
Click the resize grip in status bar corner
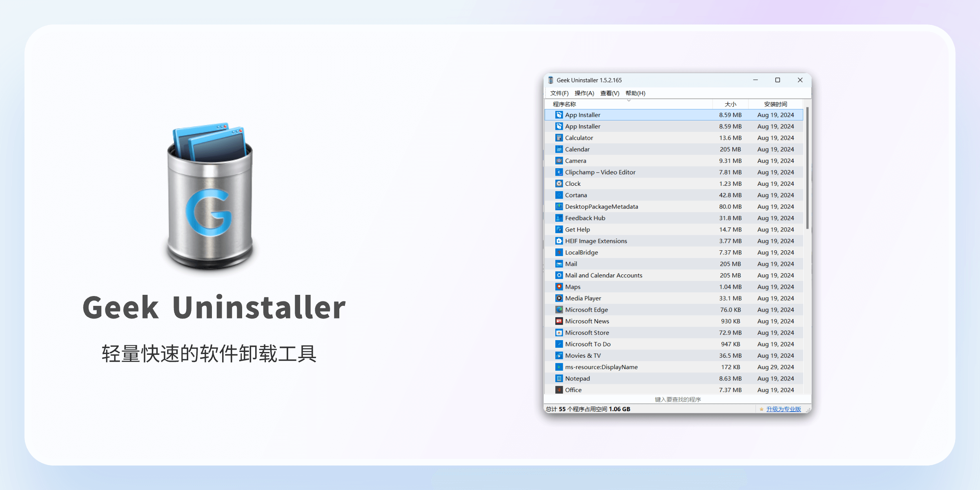tap(808, 410)
